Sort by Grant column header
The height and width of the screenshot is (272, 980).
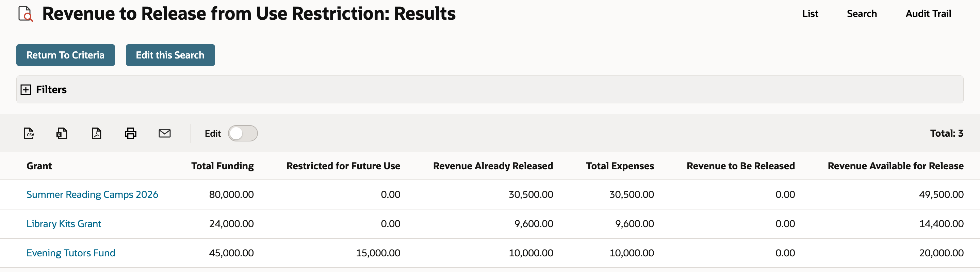pyautogui.click(x=39, y=166)
